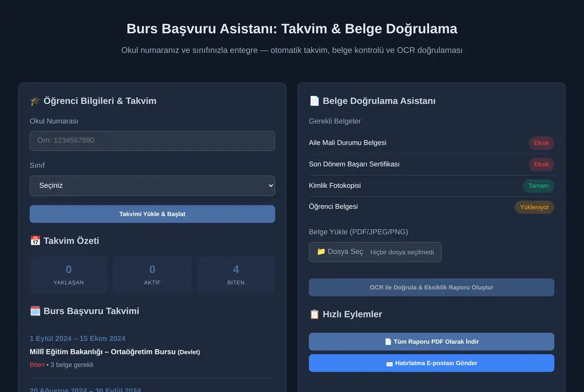Click the clipboard icon beside Hızlı Eylemler
584x392 pixels.
pos(314,314)
